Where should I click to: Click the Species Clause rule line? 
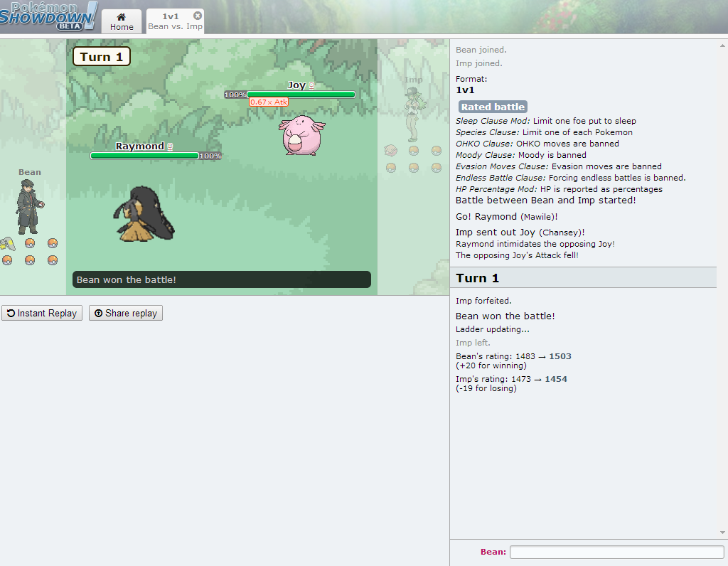click(x=544, y=132)
